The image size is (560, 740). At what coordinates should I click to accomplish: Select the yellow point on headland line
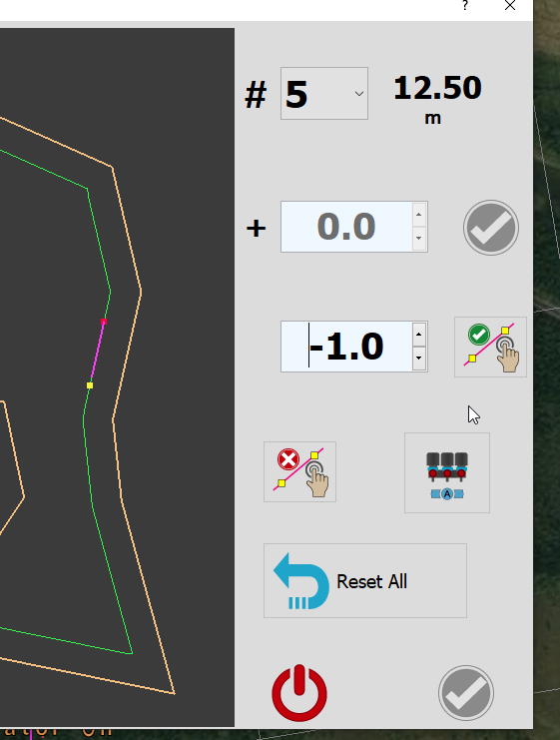pos(90,385)
